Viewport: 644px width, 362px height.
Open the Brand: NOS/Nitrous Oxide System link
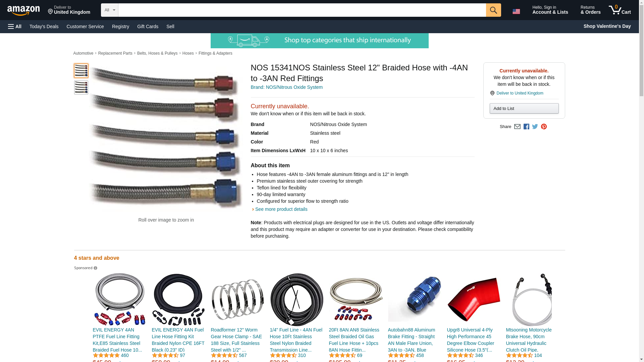[286, 87]
